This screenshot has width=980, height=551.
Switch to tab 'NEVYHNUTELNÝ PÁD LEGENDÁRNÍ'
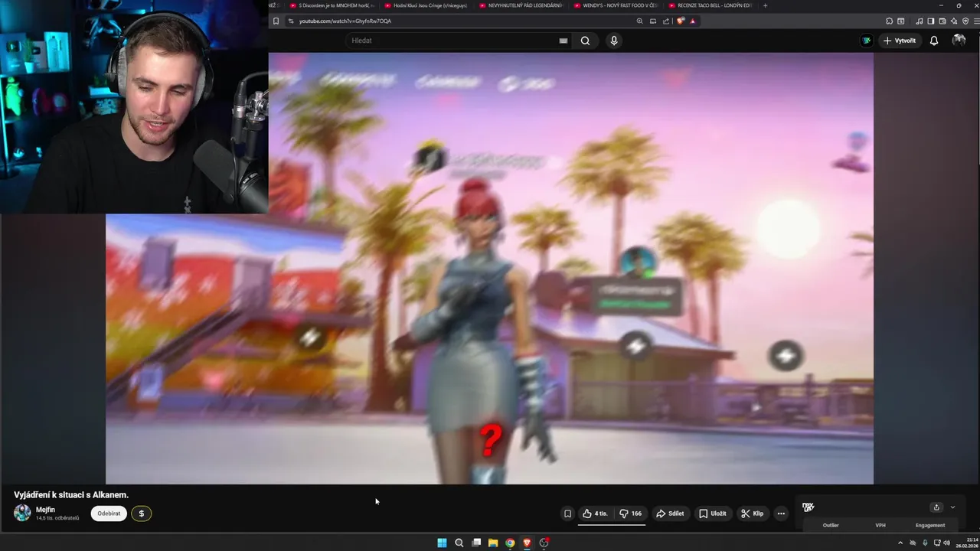coord(523,5)
